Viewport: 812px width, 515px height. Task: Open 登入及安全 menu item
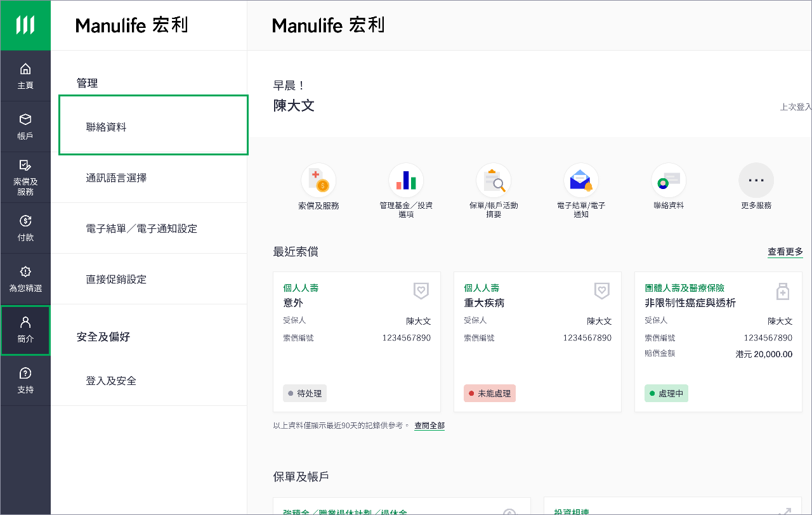149,381
